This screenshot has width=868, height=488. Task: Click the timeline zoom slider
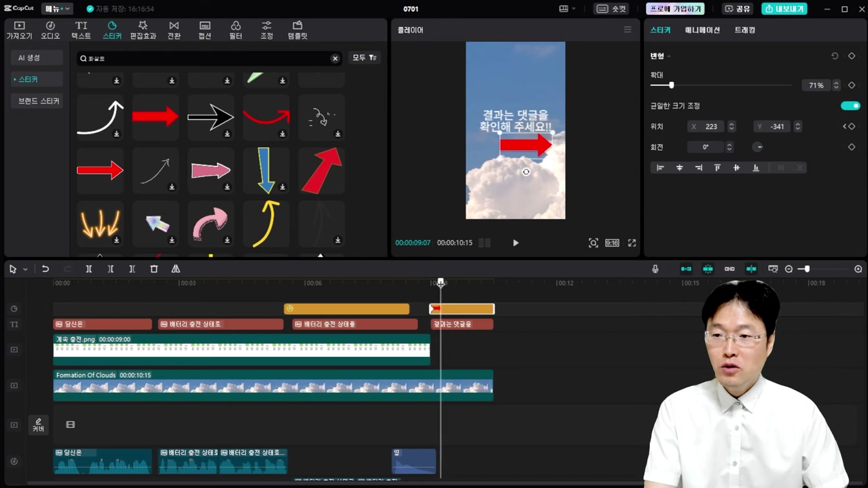point(823,269)
